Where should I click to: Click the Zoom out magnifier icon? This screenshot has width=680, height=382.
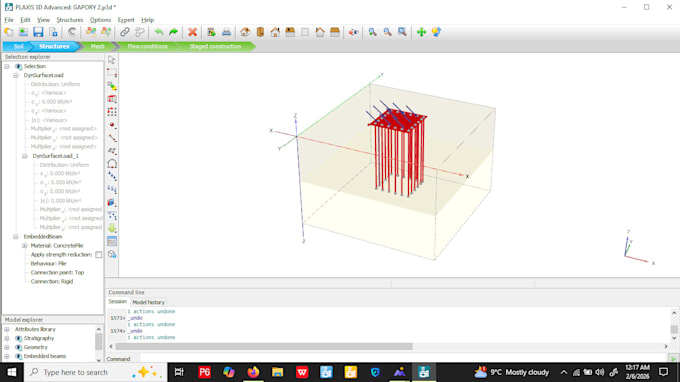pyautogui.click(x=387, y=32)
